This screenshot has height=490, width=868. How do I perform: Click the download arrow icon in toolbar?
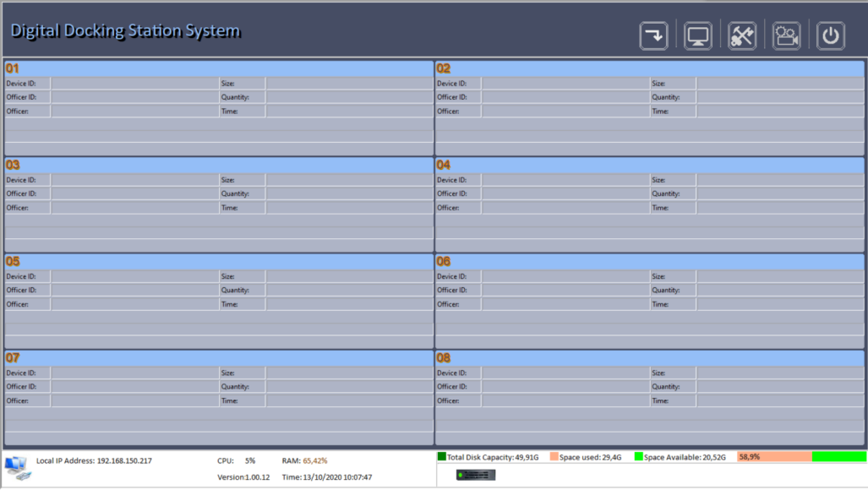click(x=653, y=35)
